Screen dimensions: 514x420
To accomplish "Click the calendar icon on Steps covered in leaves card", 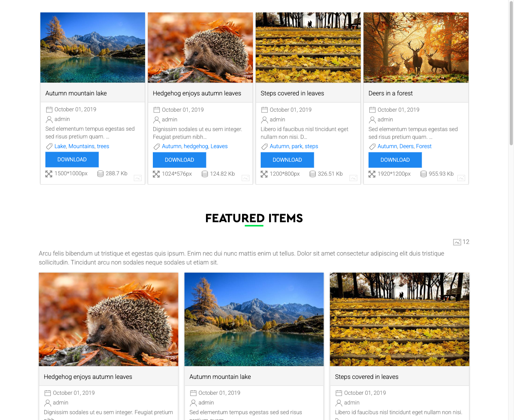I will (265, 110).
